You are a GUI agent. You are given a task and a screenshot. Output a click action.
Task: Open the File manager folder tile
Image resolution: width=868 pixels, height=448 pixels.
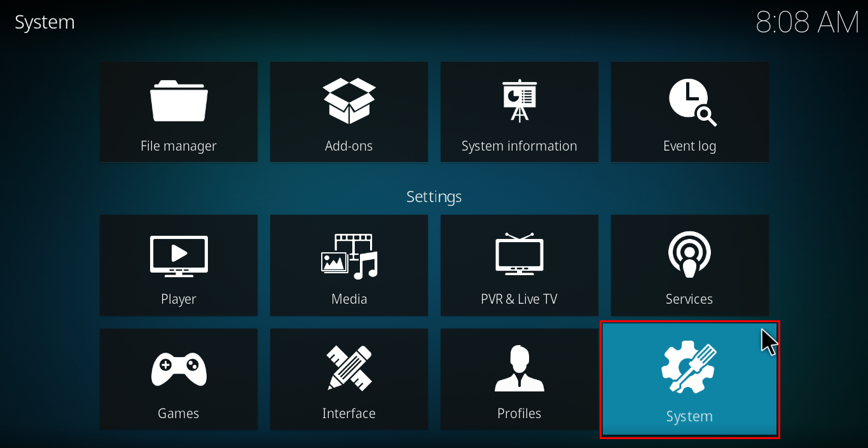(x=179, y=112)
